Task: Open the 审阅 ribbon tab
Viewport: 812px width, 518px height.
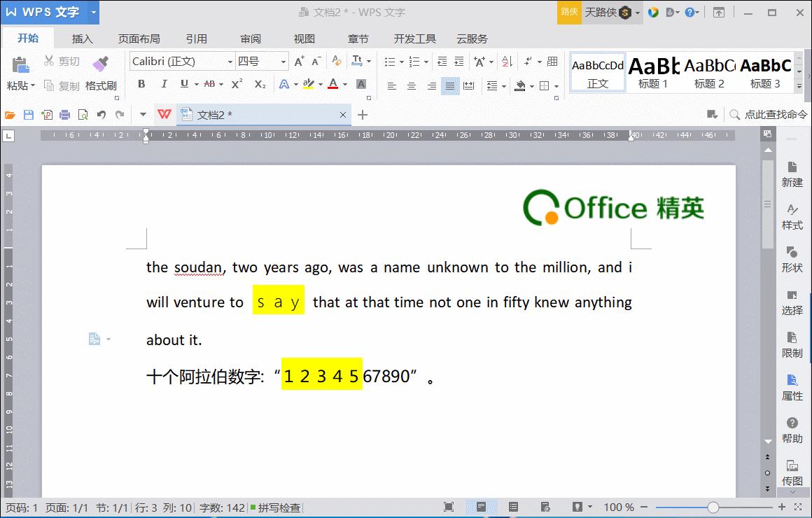Action: click(x=250, y=38)
